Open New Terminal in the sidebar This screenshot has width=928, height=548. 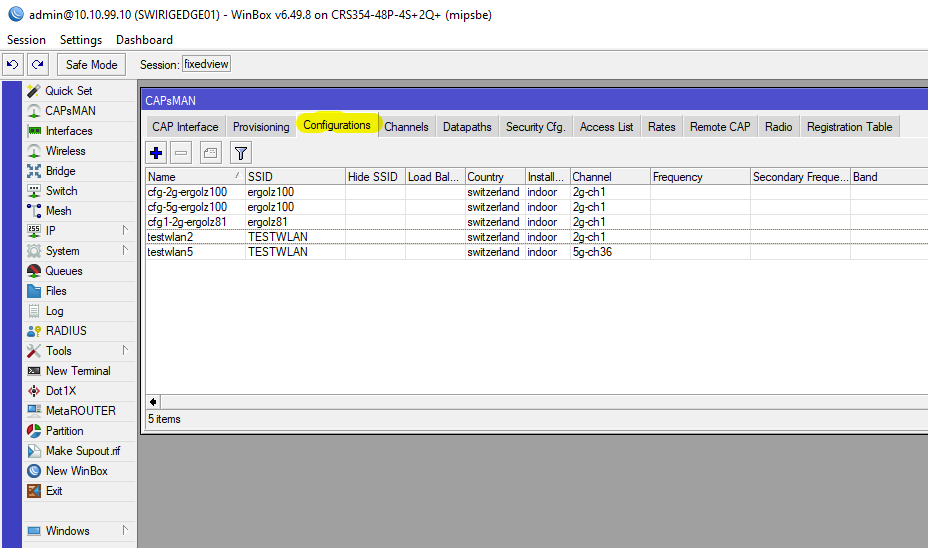[x=77, y=371]
